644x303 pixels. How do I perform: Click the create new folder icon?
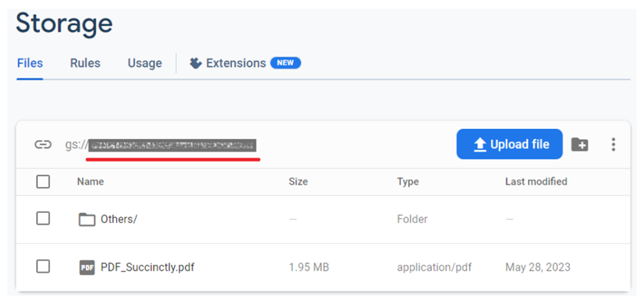tap(580, 144)
